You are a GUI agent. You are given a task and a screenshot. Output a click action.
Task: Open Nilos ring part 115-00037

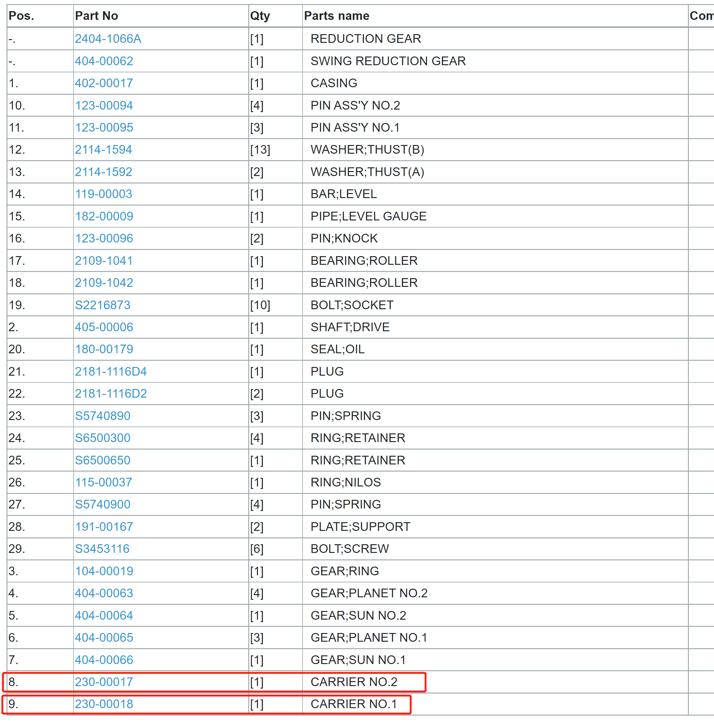tap(104, 482)
